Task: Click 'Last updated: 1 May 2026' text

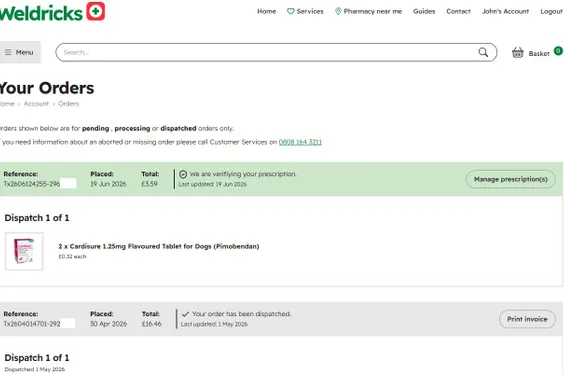Action: [x=214, y=324]
